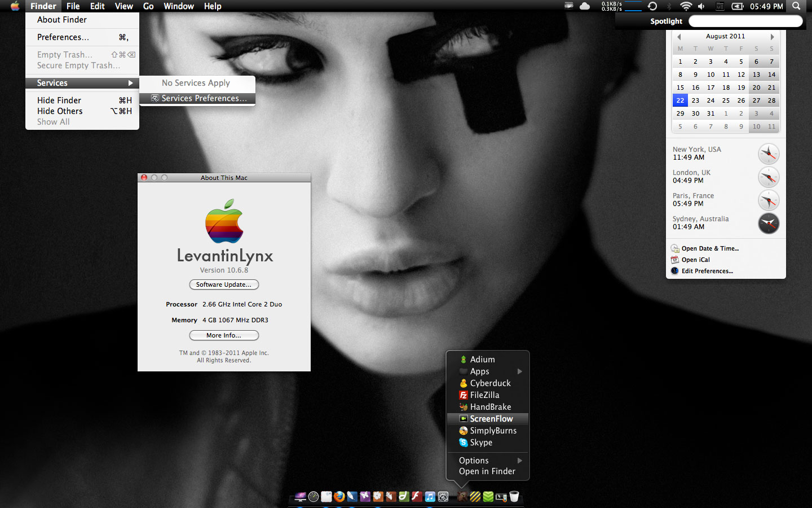Click the Open iCal link

(695, 260)
